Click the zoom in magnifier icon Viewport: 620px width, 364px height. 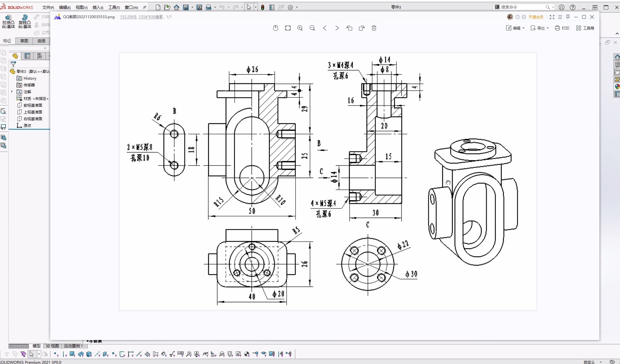coord(300,28)
